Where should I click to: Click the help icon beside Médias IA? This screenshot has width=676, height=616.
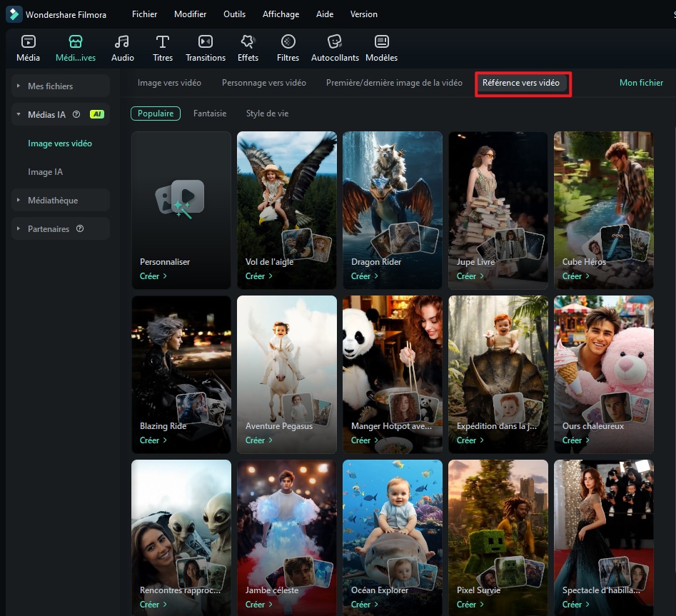coord(76,114)
